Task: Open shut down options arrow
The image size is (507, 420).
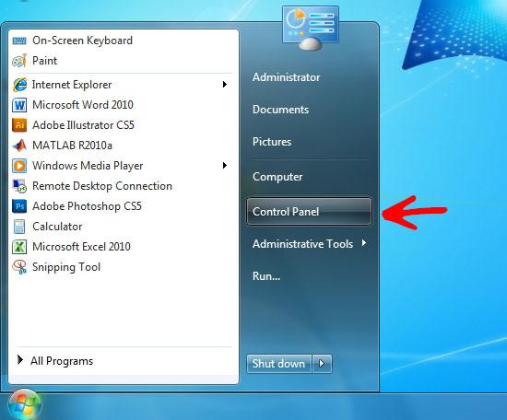Action: 322,364
